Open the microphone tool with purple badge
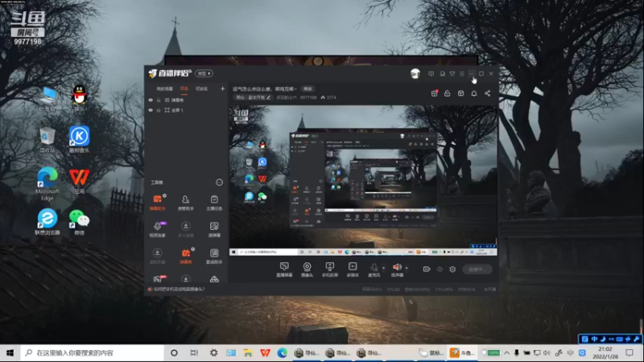 (x=157, y=229)
